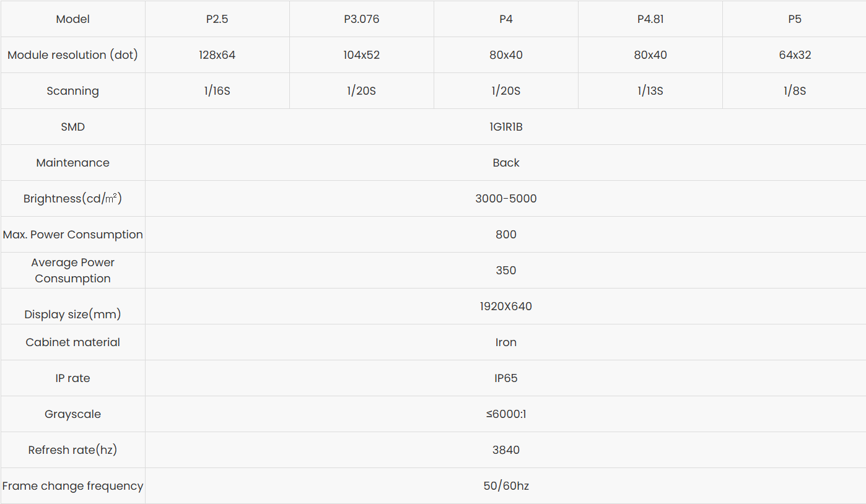Click the 1/13S scanning cell
Viewport: 866px width, 504px height.
650,91
